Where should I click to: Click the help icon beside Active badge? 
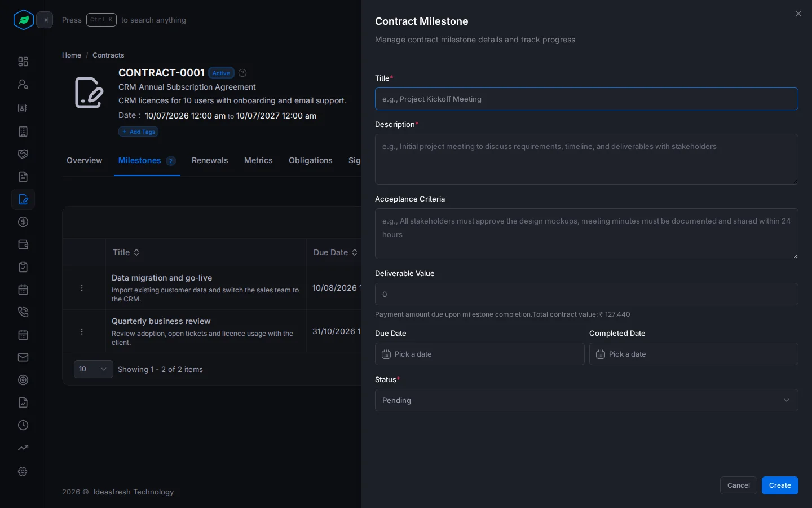242,73
